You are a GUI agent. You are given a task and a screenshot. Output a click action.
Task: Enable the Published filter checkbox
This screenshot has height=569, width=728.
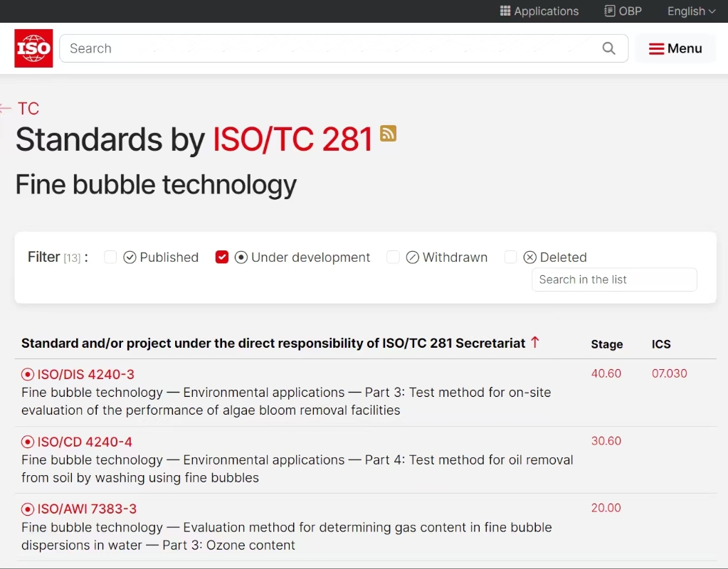(x=110, y=257)
